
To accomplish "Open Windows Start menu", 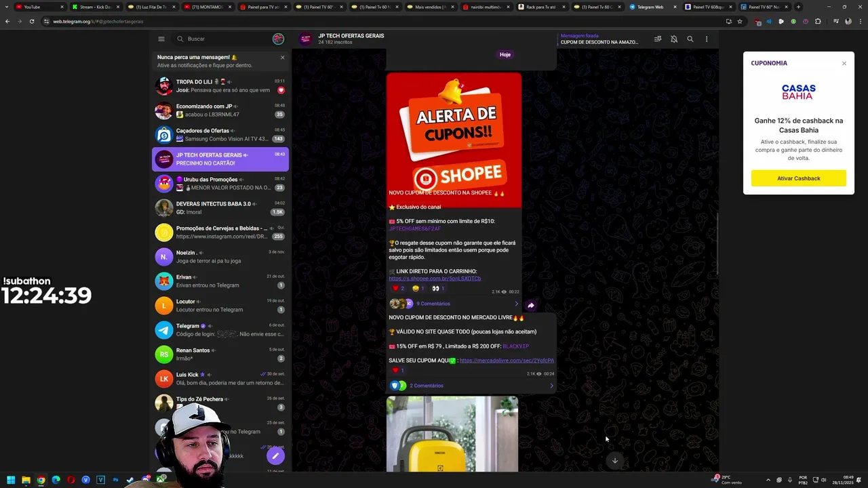I will click(11, 480).
